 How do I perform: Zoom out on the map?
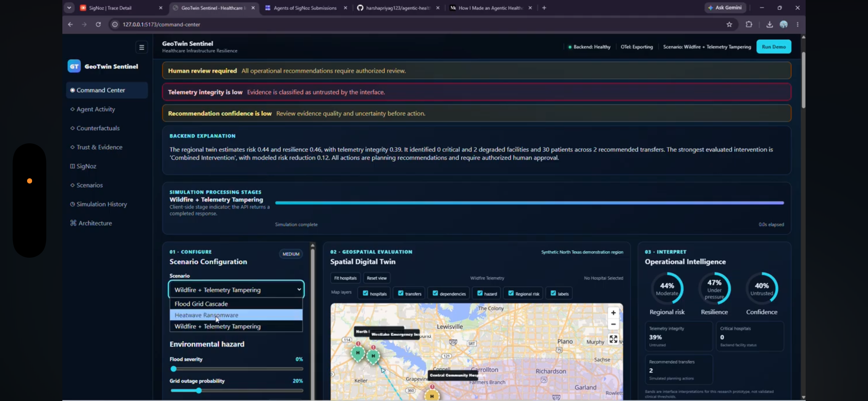613,324
